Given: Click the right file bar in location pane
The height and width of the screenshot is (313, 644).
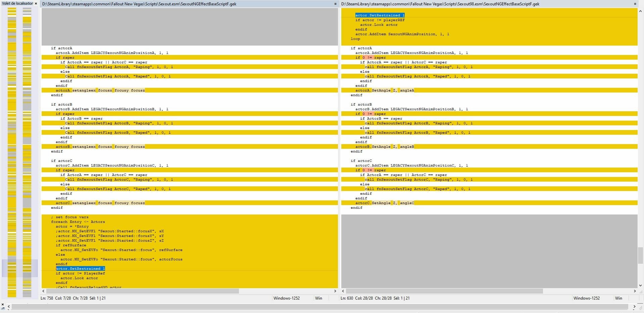Looking at the screenshot, I should (27, 152).
